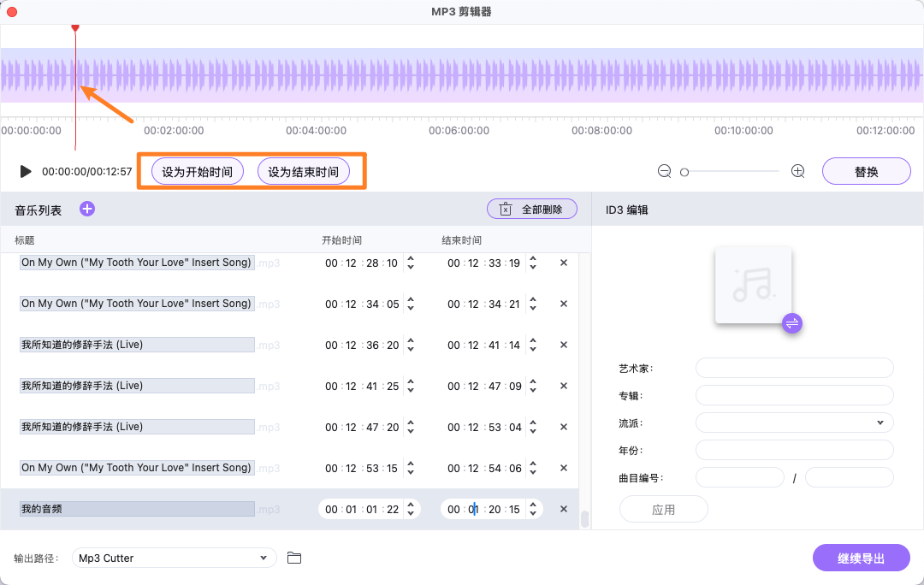The width and height of the screenshot is (924, 585).
Task: Apply ID3 changes with 应用
Action: click(663, 508)
